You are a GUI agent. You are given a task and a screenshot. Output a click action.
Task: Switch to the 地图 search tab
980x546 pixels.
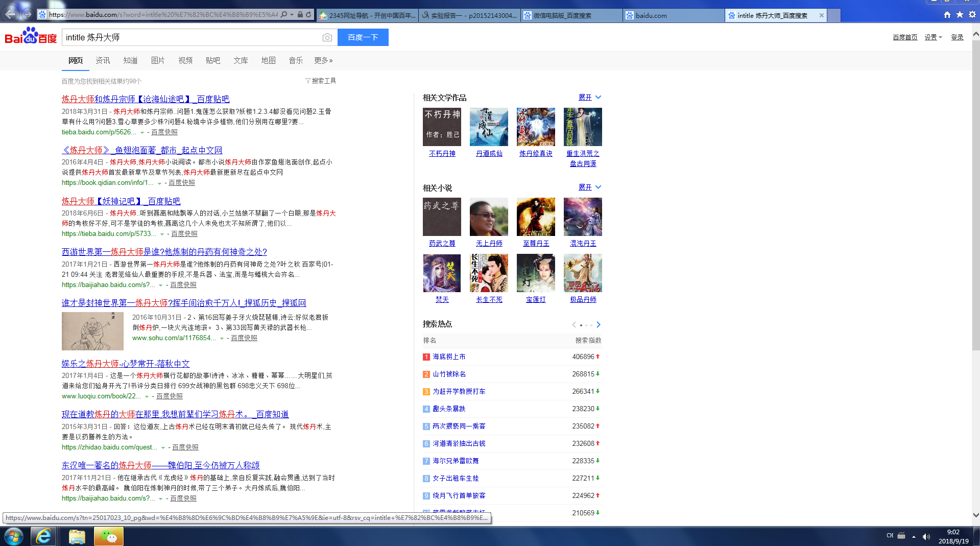pyautogui.click(x=268, y=60)
